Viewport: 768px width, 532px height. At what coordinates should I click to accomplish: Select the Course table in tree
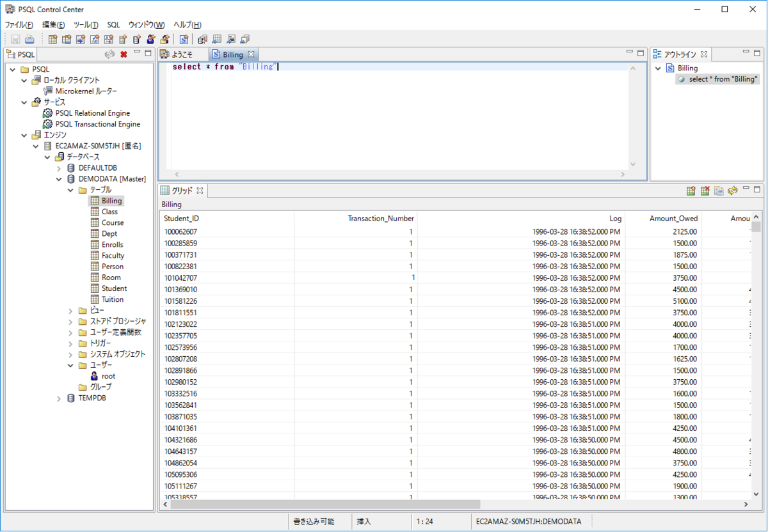click(113, 223)
